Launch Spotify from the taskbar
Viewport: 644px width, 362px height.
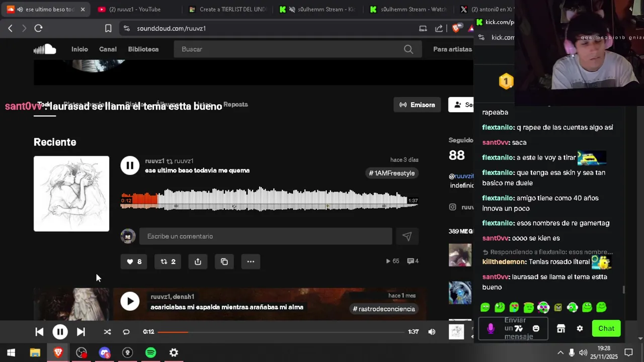pos(150,352)
